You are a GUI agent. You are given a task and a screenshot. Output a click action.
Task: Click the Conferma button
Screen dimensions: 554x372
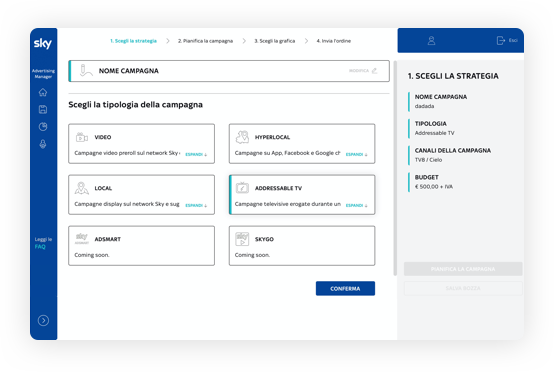click(345, 288)
